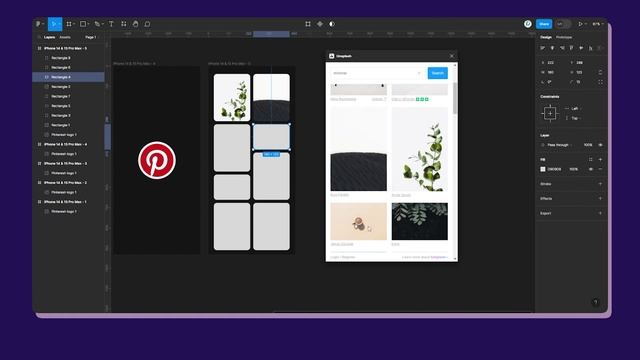This screenshot has height=360, width=640.
Task: Click the Unsplash plugin vertical scrollbar
Action: [x=455, y=98]
